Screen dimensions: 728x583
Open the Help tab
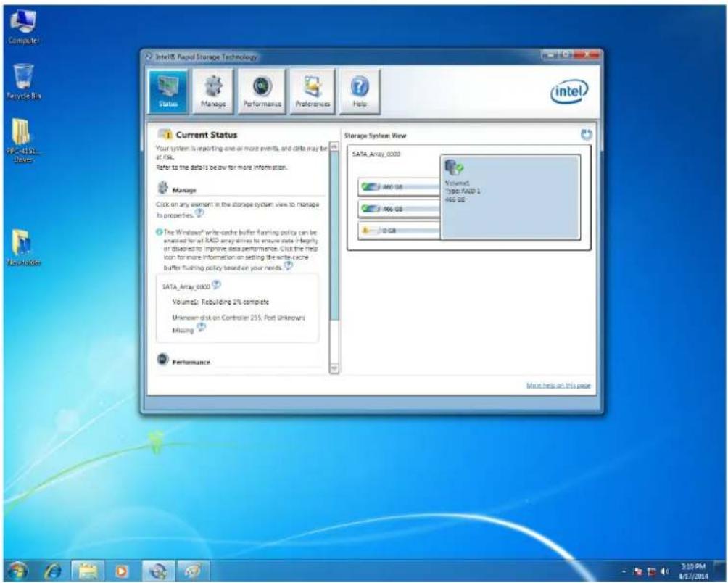coord(360,91)
